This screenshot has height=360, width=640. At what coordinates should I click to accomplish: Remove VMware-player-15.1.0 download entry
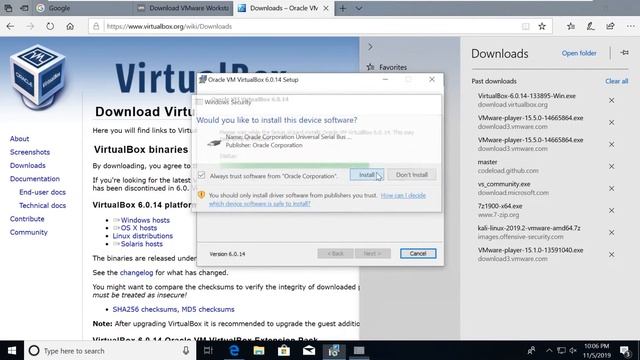(611, 255)
